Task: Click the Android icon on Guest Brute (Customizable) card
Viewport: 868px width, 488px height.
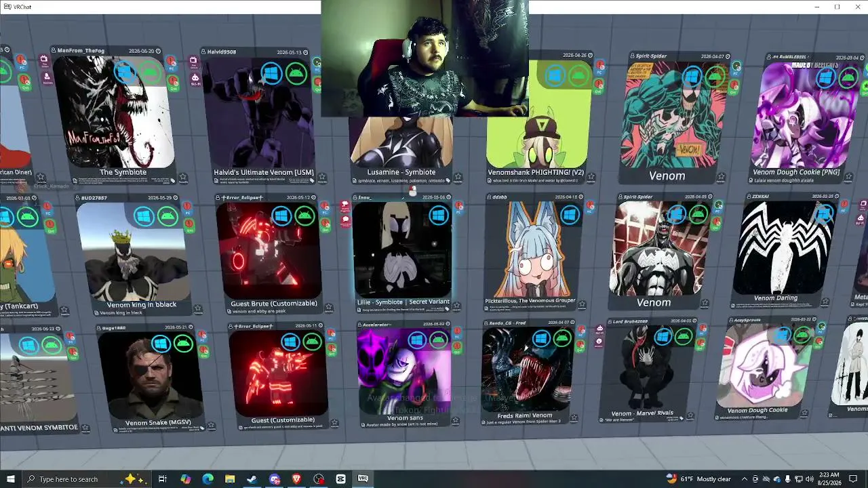Action: (305, 216)
